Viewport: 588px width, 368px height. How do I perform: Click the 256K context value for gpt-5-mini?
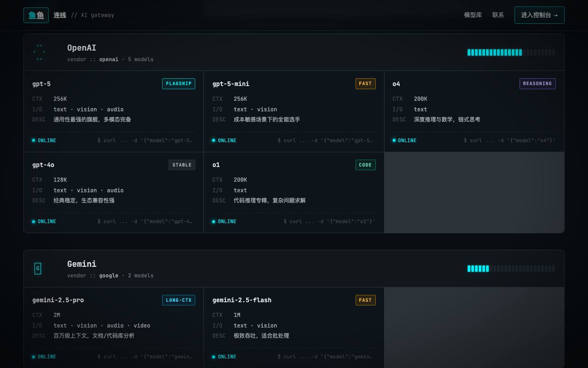[240, 99]
